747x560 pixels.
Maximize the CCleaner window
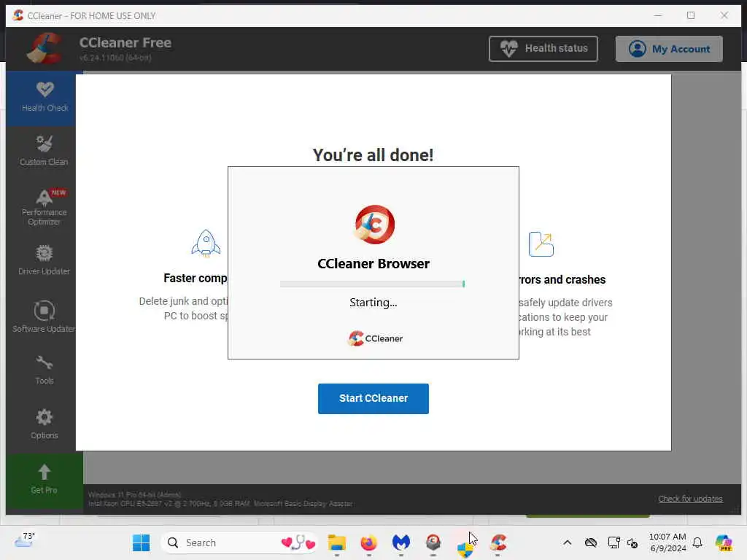[691, 15]
